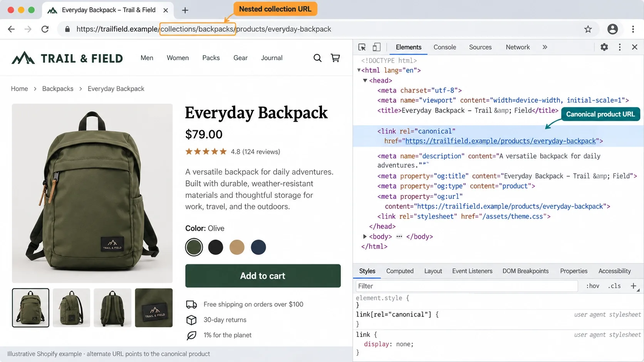
Task: Open the Event Listeners pane tab
Action: click(x=472, y=271)
